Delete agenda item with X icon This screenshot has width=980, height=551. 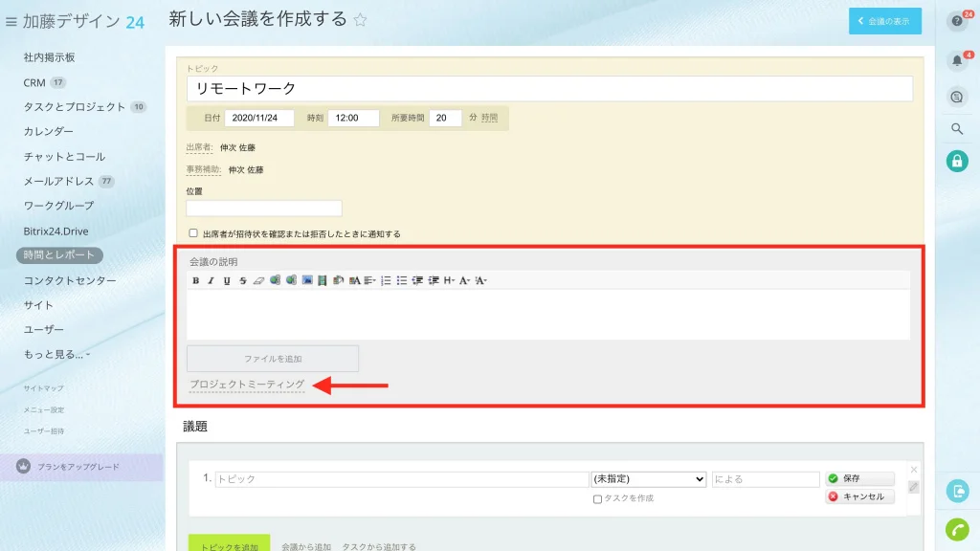click(x=914, y=469)
